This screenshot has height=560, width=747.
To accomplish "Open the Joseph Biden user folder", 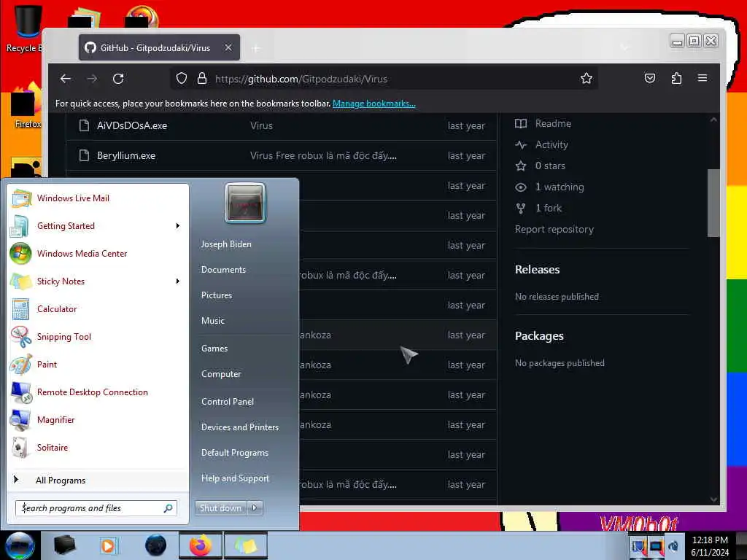I will 226,244.
